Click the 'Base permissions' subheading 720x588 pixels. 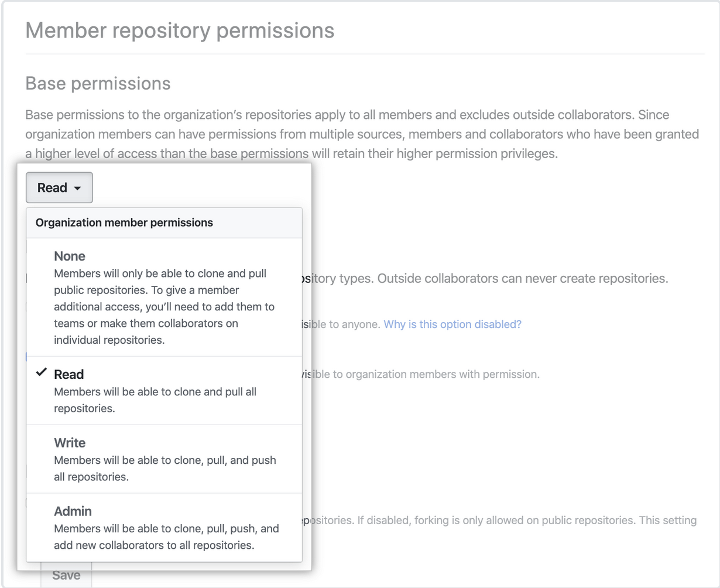(98, 83)
